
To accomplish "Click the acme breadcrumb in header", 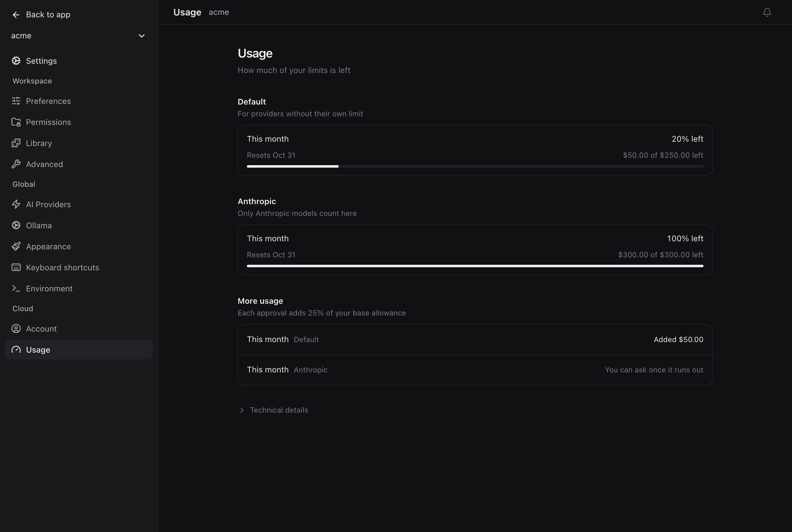I will click(x=219, y=12).
